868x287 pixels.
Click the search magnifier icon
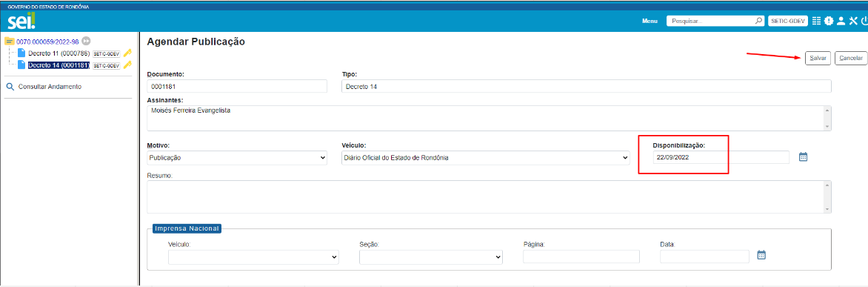pos(758,21)
